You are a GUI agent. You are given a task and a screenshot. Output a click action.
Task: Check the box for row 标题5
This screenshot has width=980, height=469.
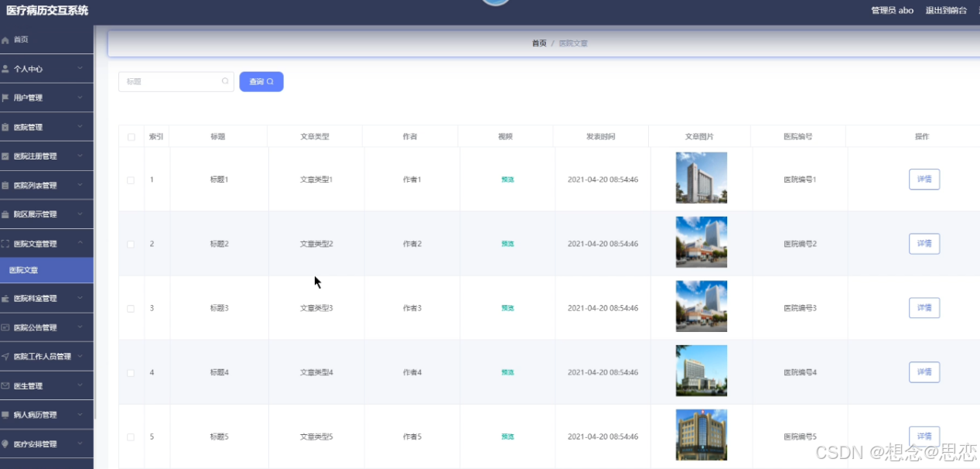[x=131, y=436]
